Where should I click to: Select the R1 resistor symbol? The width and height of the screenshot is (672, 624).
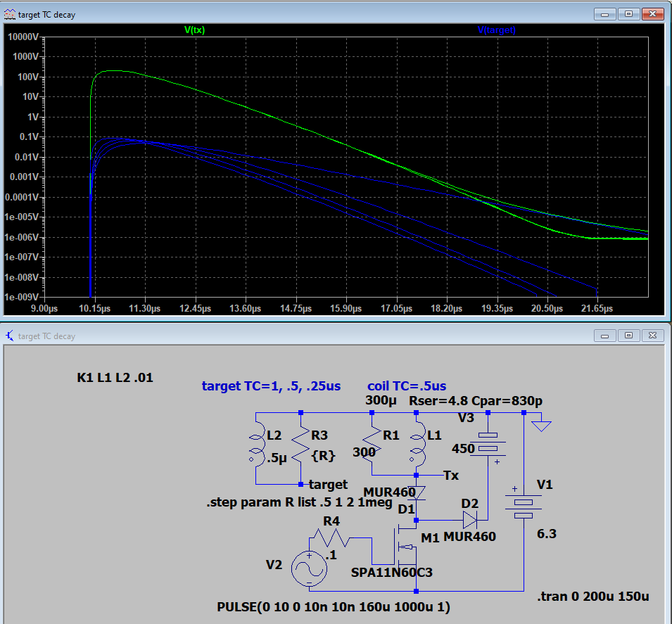pos(372,444)
